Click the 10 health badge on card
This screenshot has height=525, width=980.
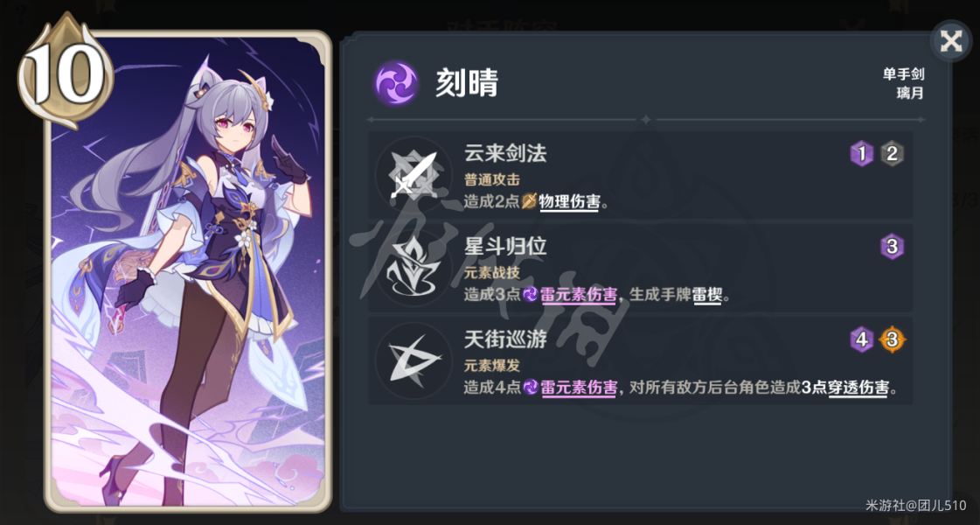[66, 70]
